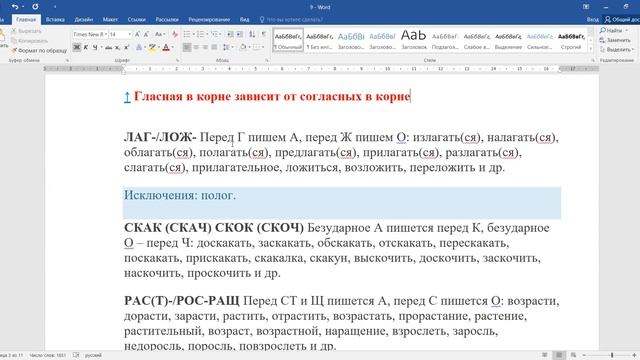The height and width of the screenshot is (360, 640).
Task: Center text alignment button
Action: pos(196,47)
